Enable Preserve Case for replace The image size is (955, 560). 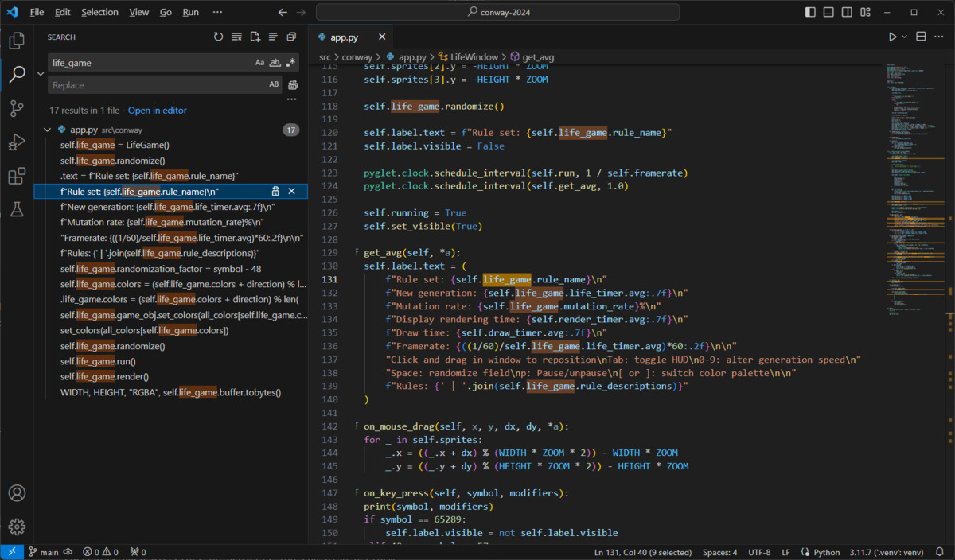click(274, 84)
